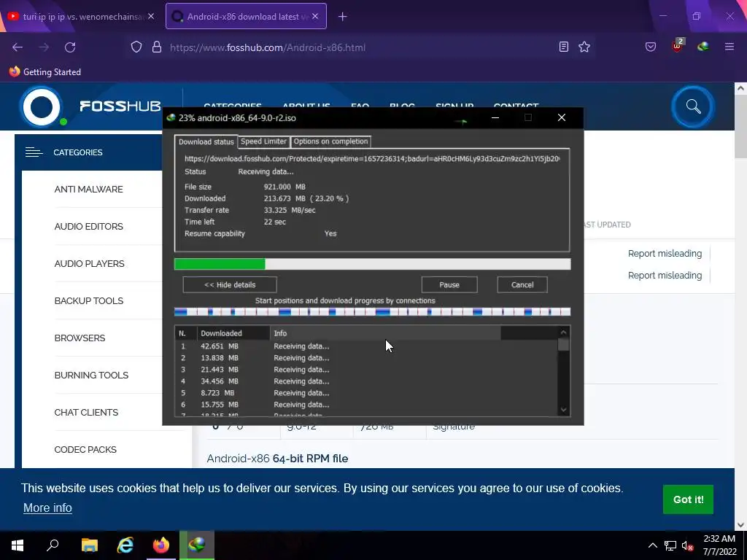The width and height of the screenshot is (747, 560).
Task: Close the Android-x86 download tab
Action: click(315, 16)
